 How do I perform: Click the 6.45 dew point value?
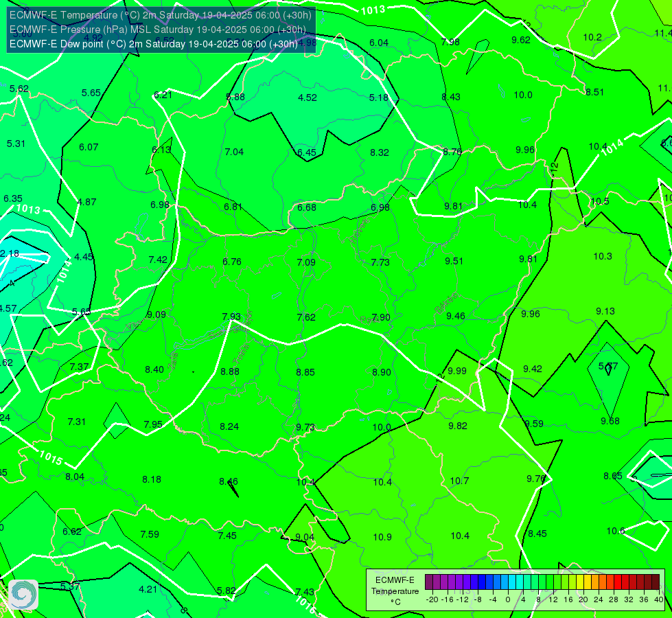point(307,152)
